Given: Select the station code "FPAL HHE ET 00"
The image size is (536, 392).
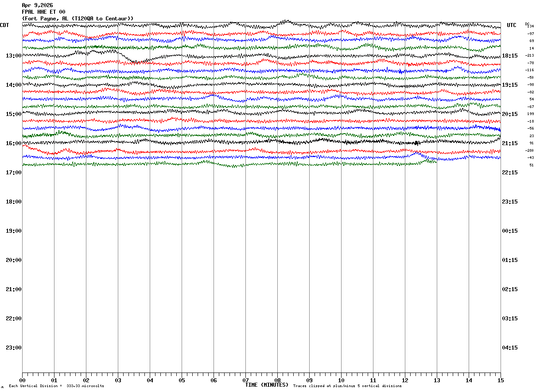Looking at the screenshot, I should click(43, 12).
